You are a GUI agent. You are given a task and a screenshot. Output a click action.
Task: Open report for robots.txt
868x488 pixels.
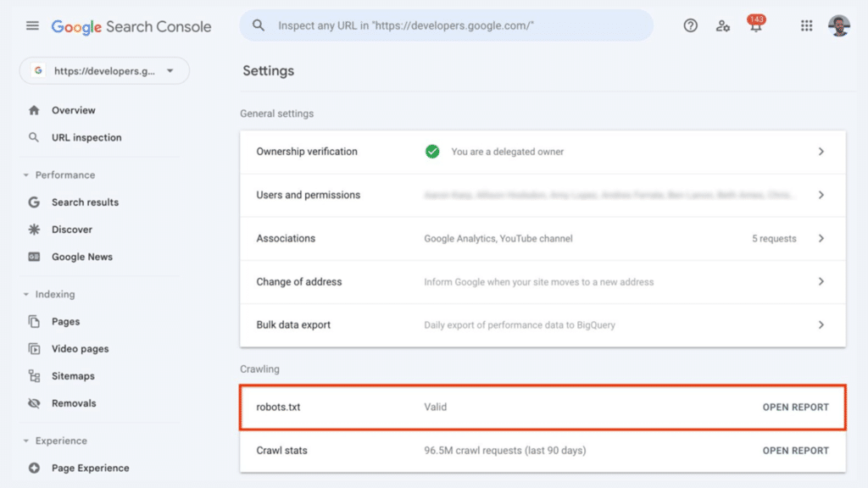click(x=795, y=407)
